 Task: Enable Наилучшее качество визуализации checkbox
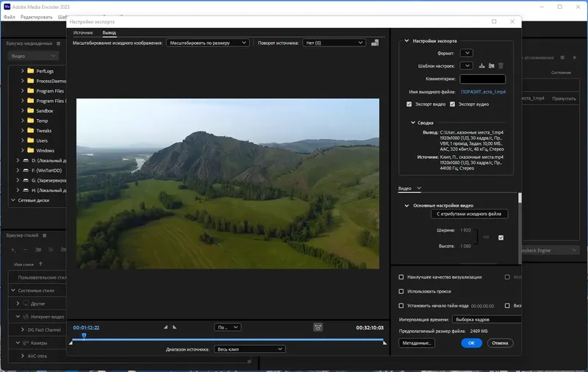tap(401, 277)
